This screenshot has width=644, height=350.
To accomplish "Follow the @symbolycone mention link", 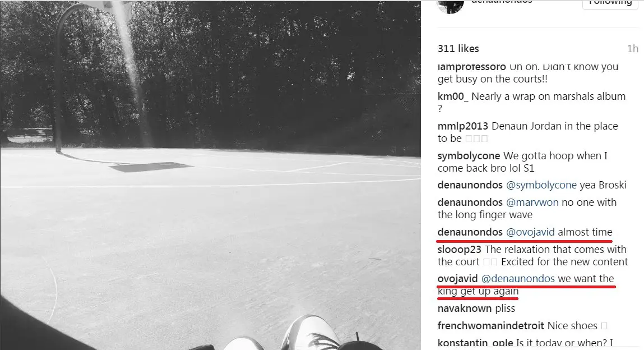I will coord(541,185).
